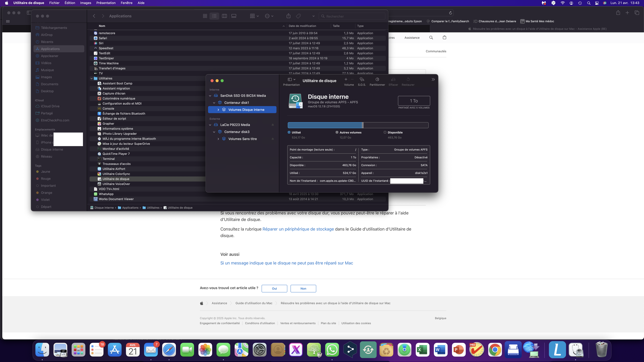Open Terminal in the Utilitaires list
Image resolution: width=644 pixels, height=362 pixels.
tap(109, 159)
